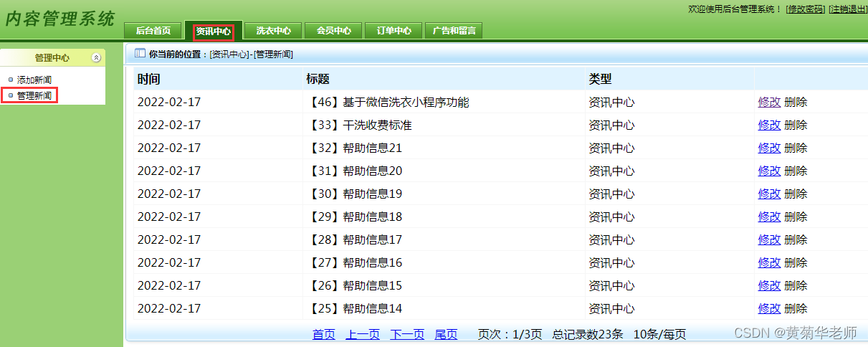
Task: Click the 页次：1/3页 text
Action: tap(510, 334)
